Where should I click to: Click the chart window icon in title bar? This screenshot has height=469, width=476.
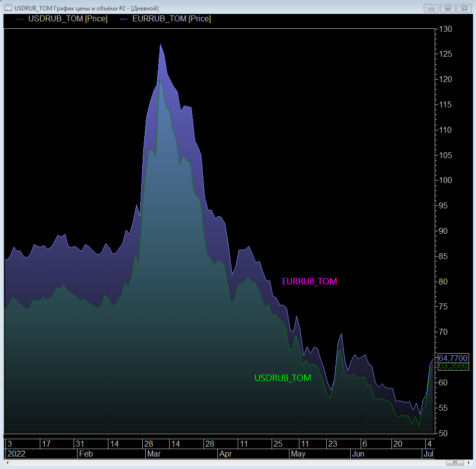coord(8,8)
